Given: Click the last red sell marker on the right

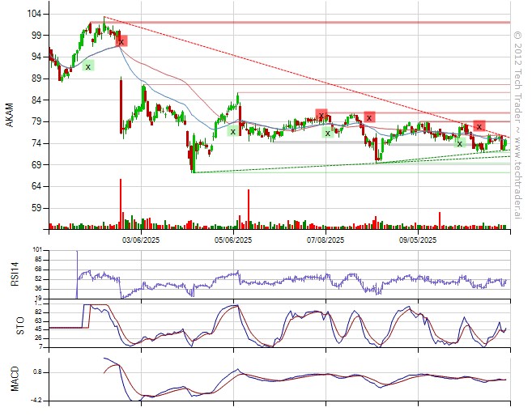Looking at the screenshot, I should click(479, 125).
